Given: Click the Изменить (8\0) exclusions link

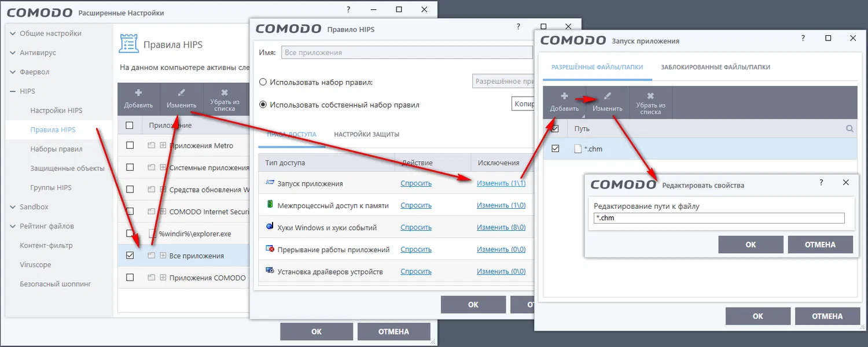Looking at the screenshot, I should [501, 227].
